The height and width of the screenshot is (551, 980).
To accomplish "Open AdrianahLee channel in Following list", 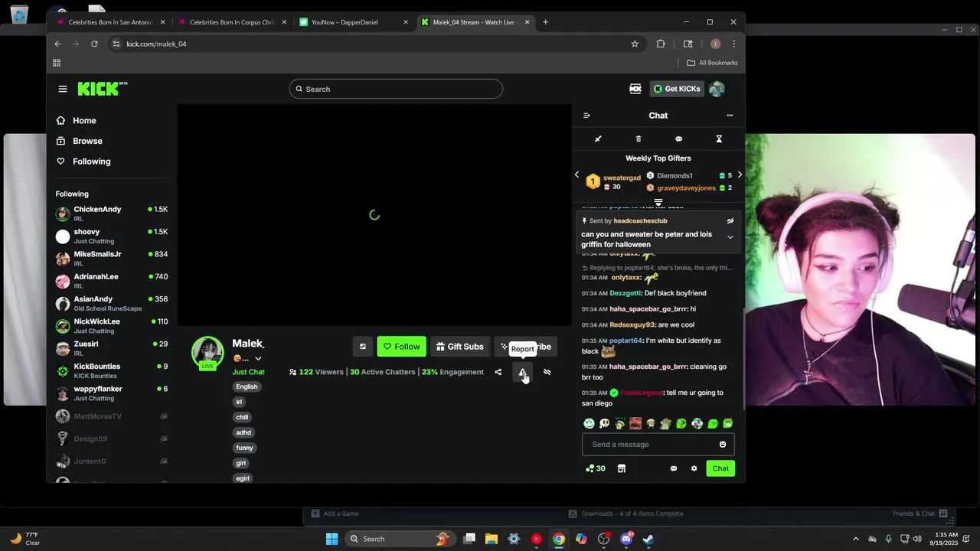I will 112,281.
